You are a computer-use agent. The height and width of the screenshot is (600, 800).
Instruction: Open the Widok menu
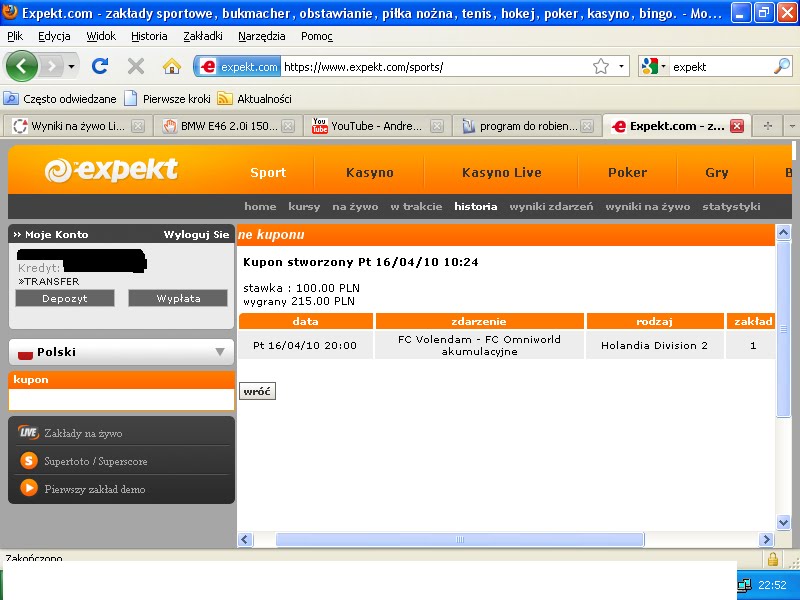tap(101, 36)
